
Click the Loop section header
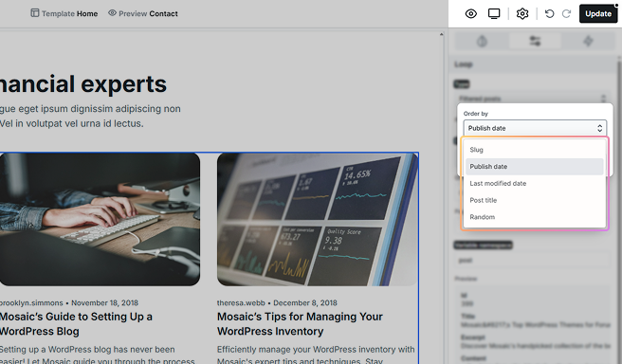click(532, 64)
